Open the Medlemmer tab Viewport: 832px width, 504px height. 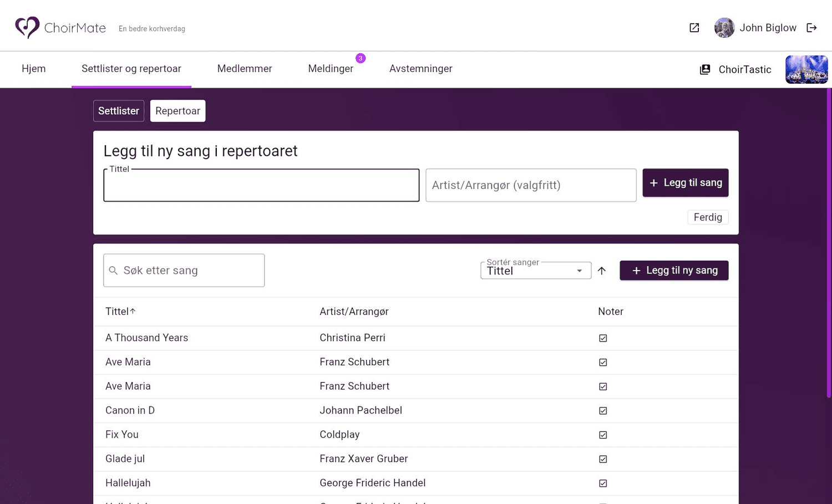coord(245,69)
